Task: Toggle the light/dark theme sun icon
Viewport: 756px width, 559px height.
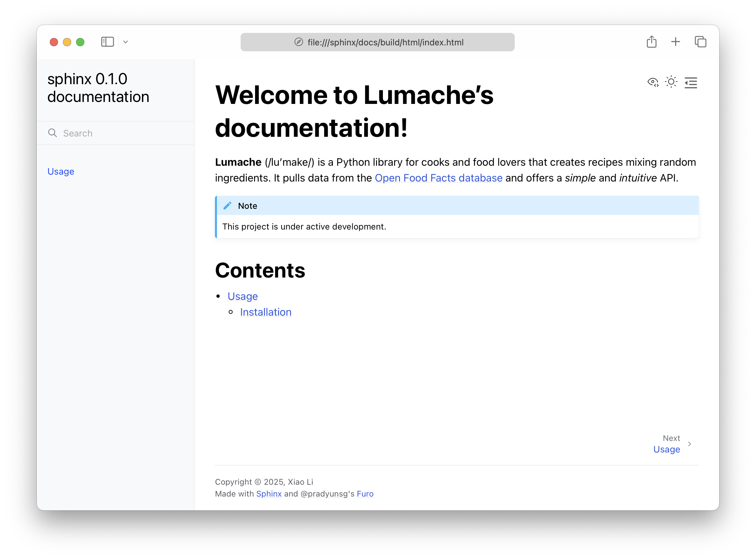Action: (x=671, y=82)
